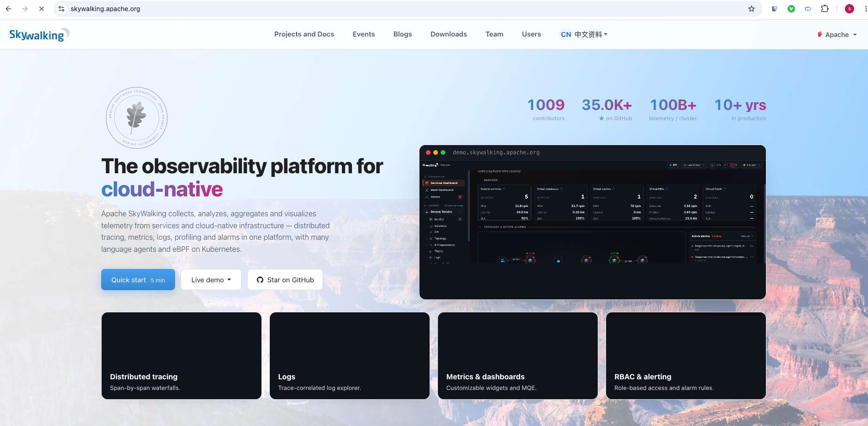Image resolution: width=868 pixels, height=426 pixels.
Task: Go back to the previous page
Action: click(x=8, y=9)
